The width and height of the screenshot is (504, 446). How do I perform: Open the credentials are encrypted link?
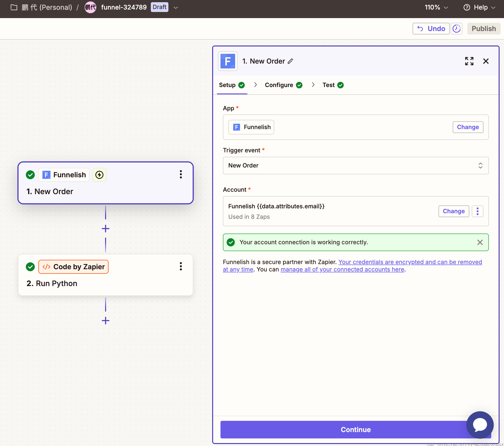point(410,262)
